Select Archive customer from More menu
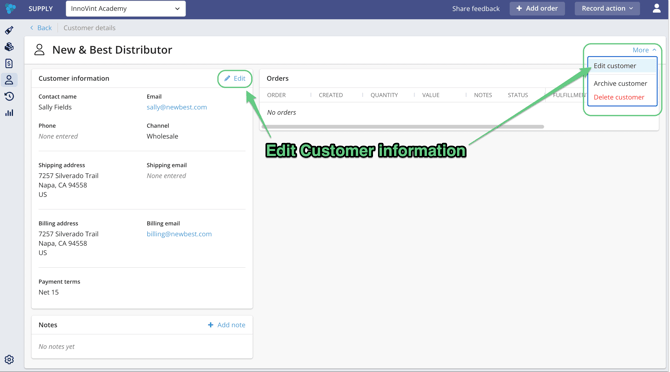The image size is (670, 372). pyautogui.click(x=620, y=83)
